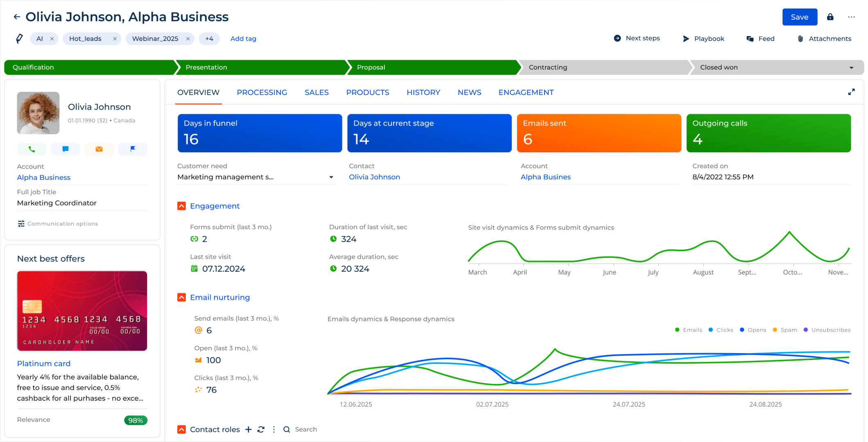Start a chat via the message icon
The height and width of the screenshot is (442, 868).
[65, 149]
